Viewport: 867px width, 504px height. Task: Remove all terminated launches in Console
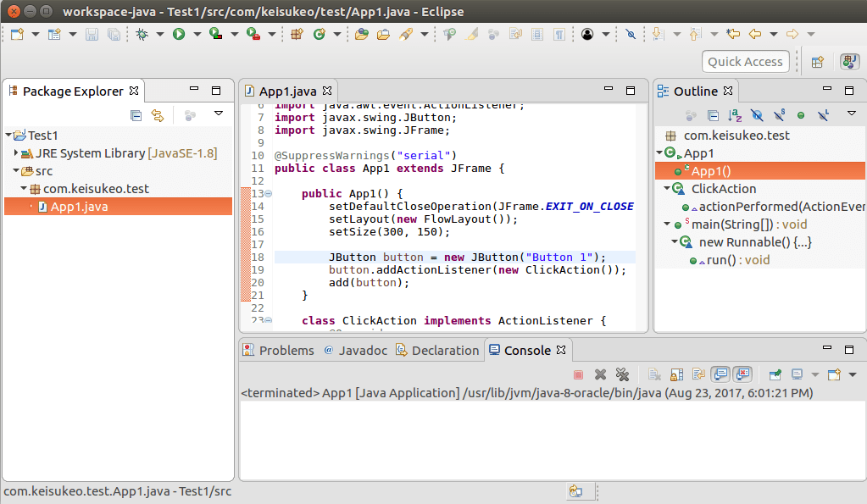pos(624,374)
